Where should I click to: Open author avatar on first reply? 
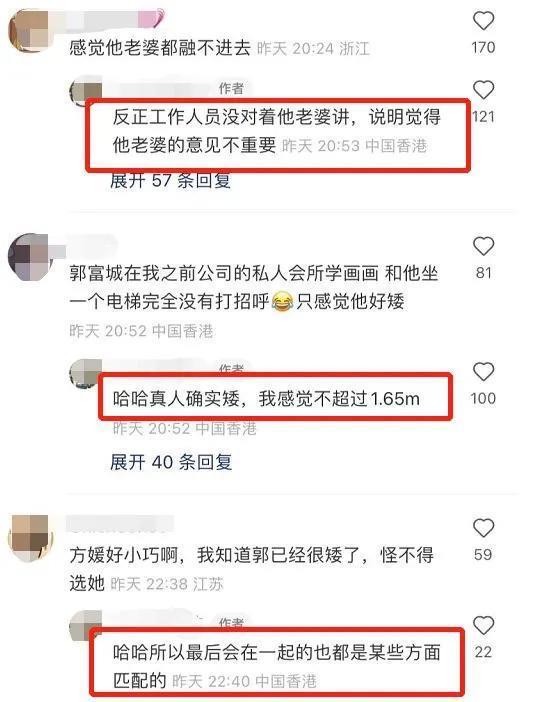85,90
